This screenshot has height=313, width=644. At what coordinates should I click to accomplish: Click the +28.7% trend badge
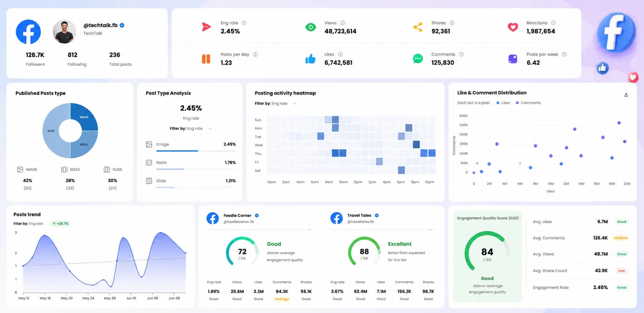tap(60, 223)
